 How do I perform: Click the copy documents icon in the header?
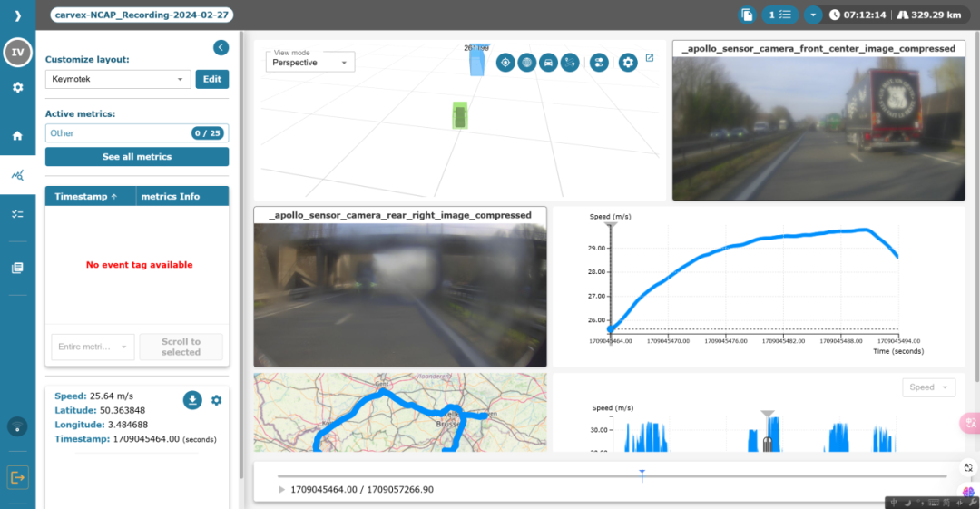[747, 15]
